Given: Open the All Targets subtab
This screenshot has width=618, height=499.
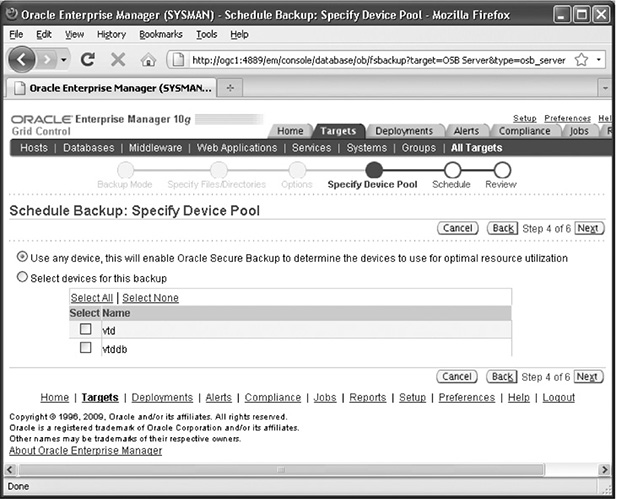Looking at the screenshot, I should click(477, 148).
